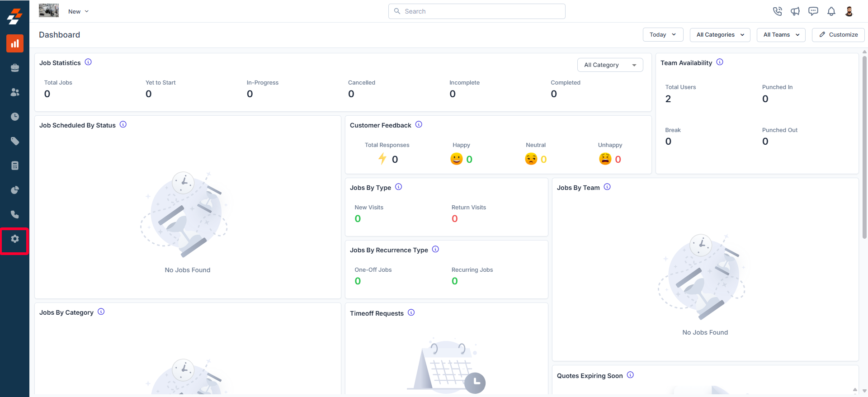Open the Timesheets clock icon in sidebar

click(x=15, y=117)
